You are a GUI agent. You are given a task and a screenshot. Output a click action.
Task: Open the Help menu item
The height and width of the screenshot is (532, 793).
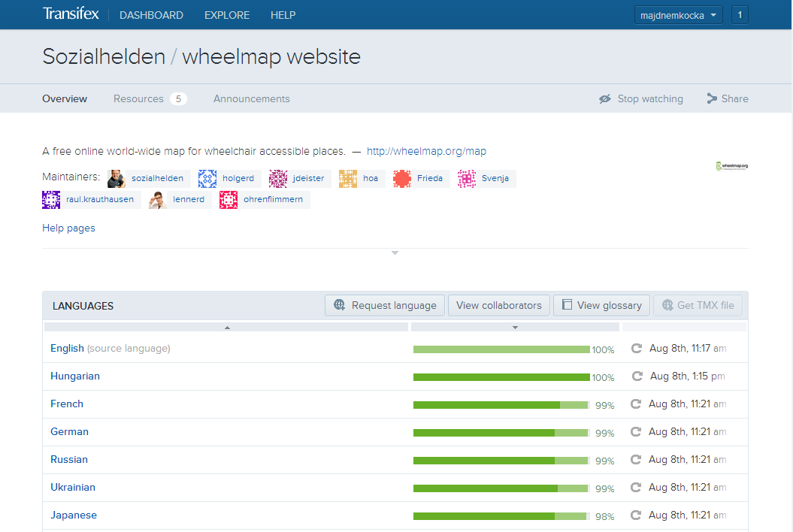tap(283, 15)
